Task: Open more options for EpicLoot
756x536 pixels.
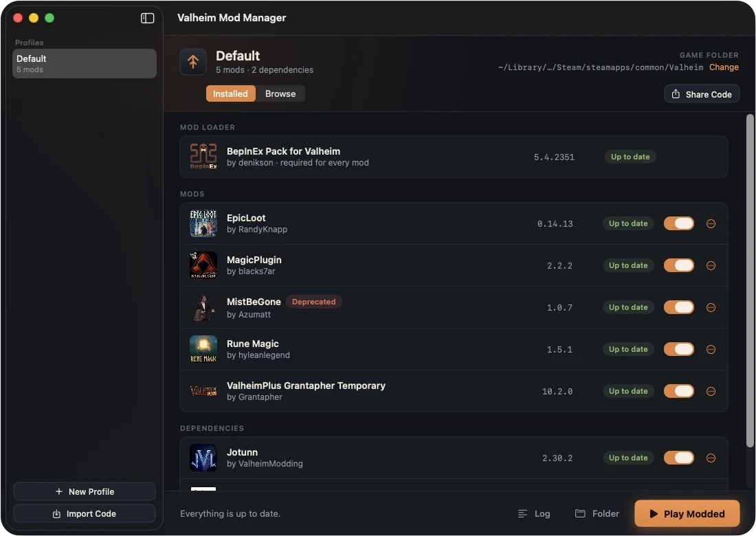Action: point(711,223)
